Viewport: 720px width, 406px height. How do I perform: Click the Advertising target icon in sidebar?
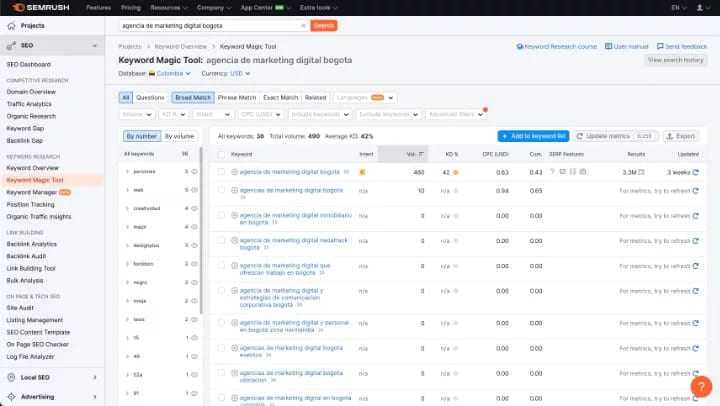(x=11, y=397)
